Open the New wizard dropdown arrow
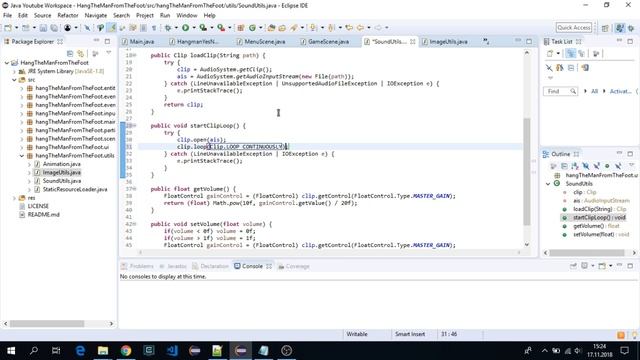Viewport: 640px width, 360px height. tap(16, 28)
